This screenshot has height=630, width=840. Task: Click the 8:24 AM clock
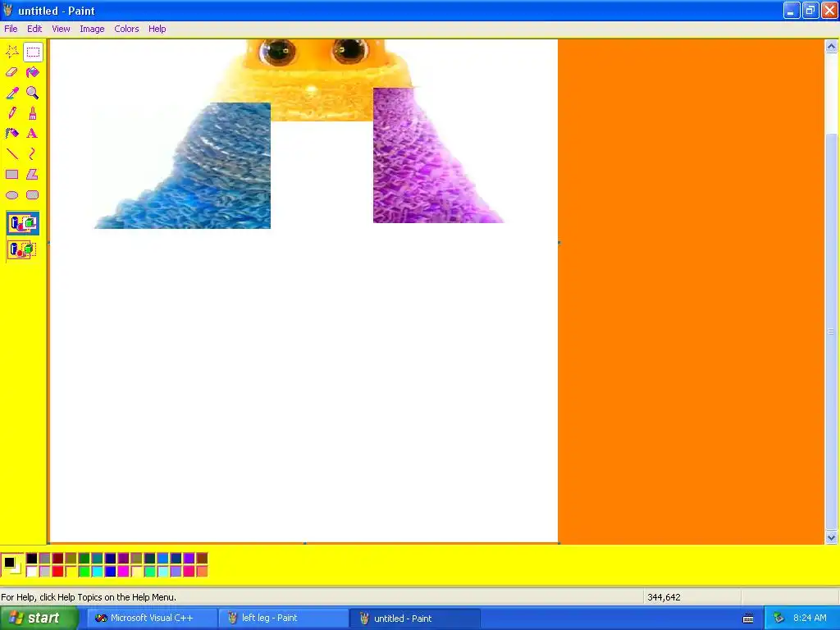(810, 619)
